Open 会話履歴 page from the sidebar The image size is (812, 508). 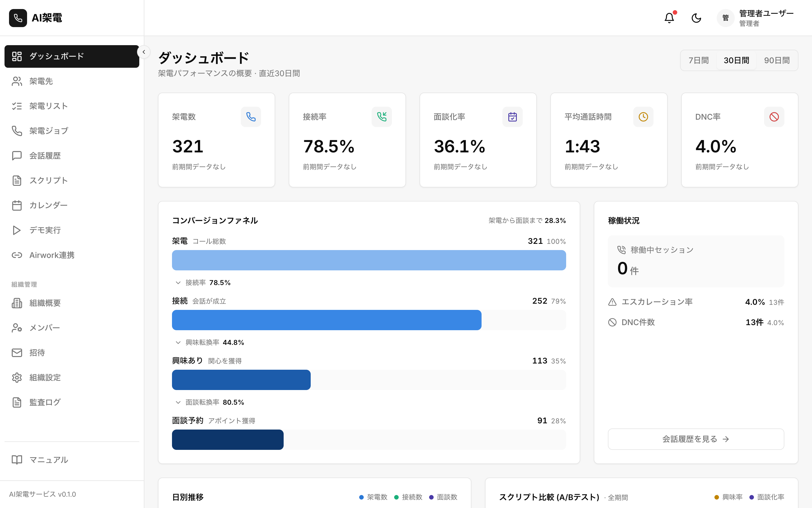pos(72,156)
